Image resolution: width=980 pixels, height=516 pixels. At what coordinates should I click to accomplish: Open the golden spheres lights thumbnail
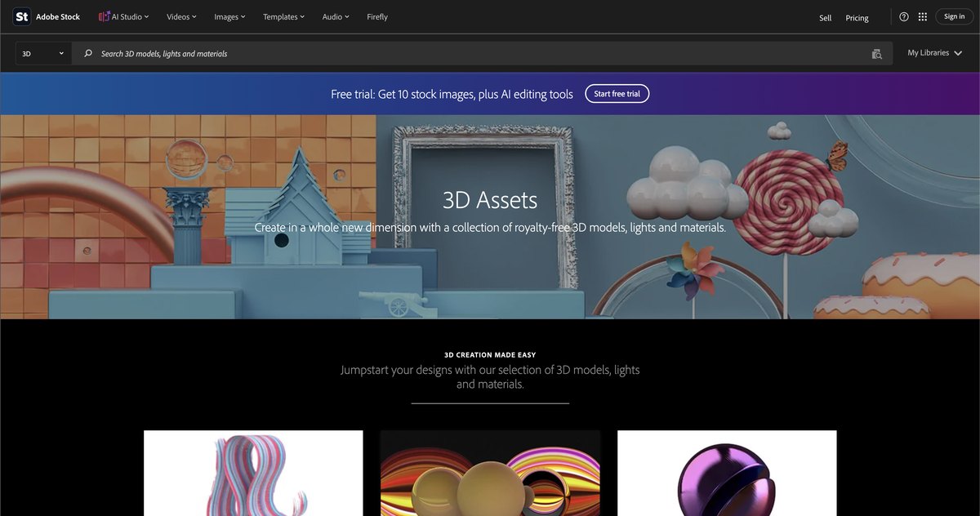click(490, 473)
